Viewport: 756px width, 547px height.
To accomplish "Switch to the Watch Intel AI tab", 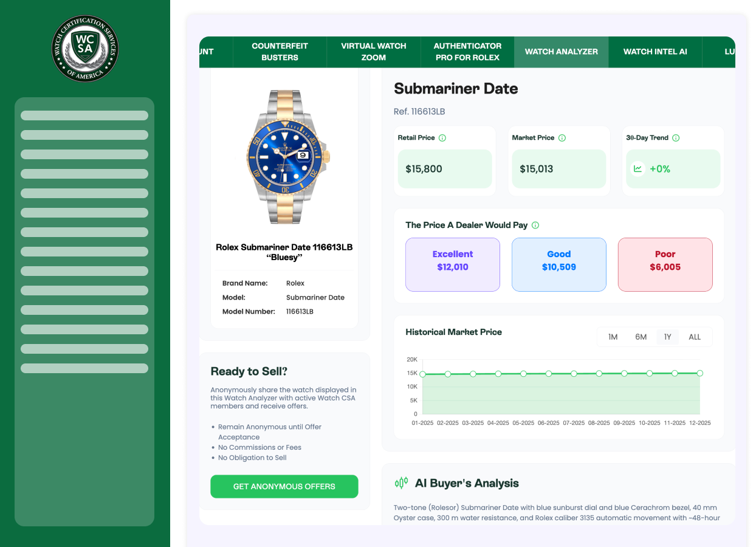I will click(655, 52).
